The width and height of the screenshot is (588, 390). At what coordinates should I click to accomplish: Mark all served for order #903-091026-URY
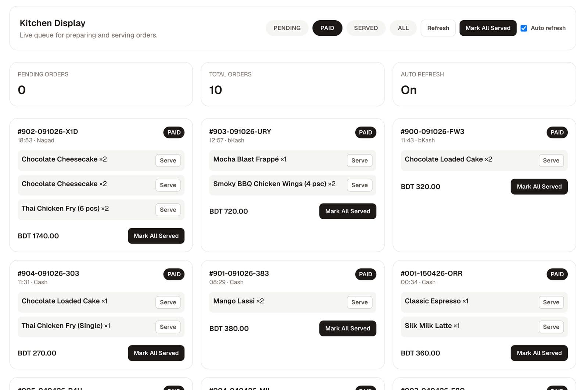[348, 211]
